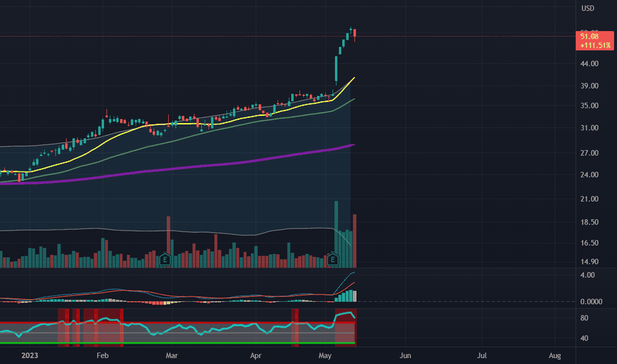
Task: Click the Aug time axis label
Action: tap(555, 355)
